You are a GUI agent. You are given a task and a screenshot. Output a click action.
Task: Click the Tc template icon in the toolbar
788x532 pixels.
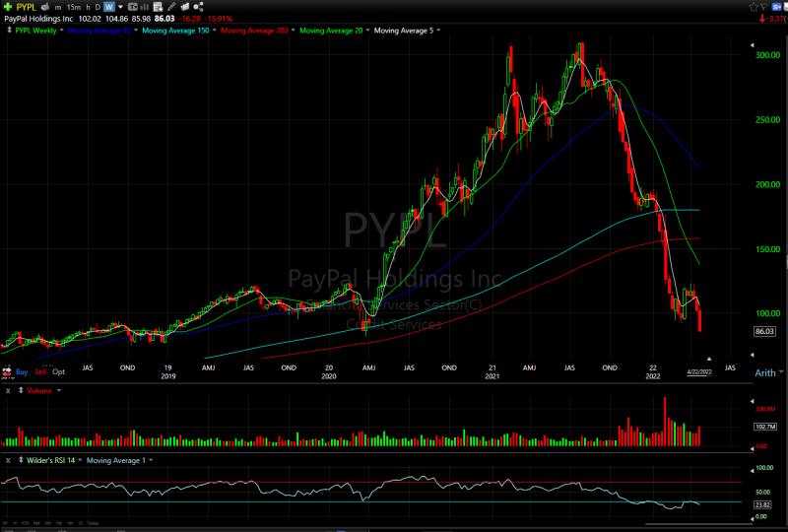pyautogui.click(x=133, y=7)
